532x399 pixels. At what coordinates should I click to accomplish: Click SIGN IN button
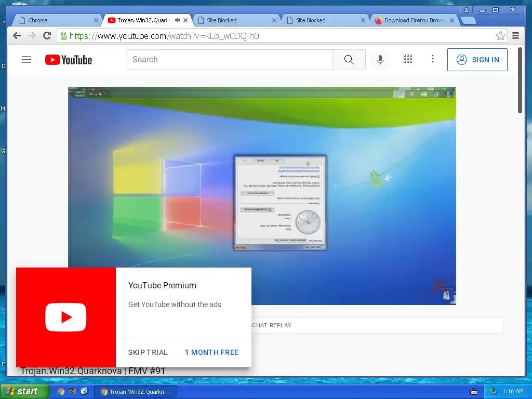click(477, 60)
